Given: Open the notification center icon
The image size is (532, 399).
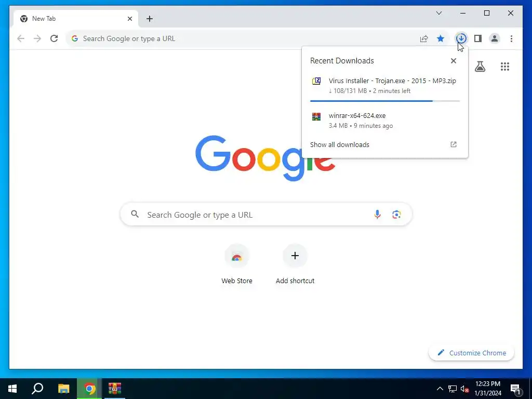Looking at the screenshot, I should [x=515, y=389].
